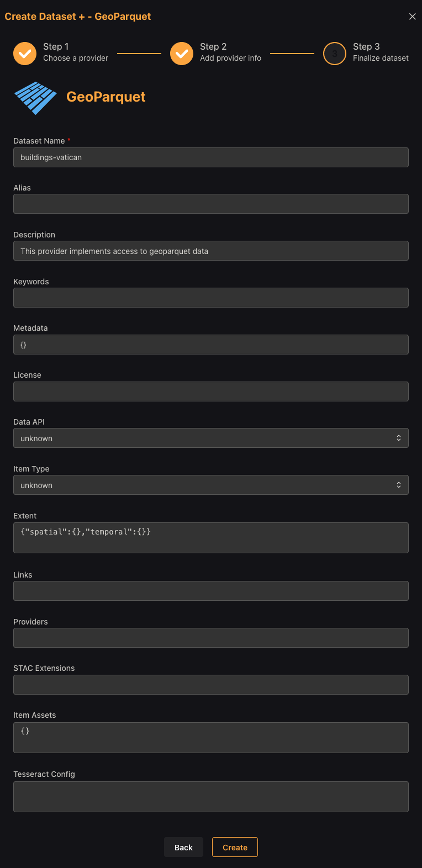Click the GeoParquet logo icon
This screenshot has width=422, height=868.
(x=35, y=98)
